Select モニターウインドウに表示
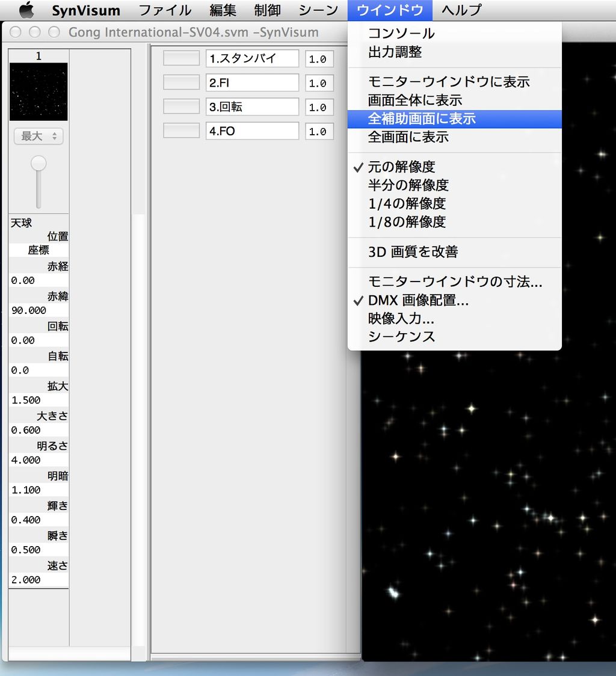Image resolution: width=616 pixels, height=676 pixels. tap(455, 81)
